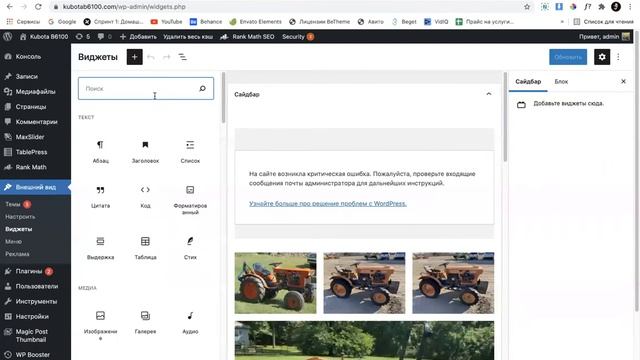Screen dimensions: 640x360
Task: Insert the Галерея gallery block
Action: (x=145, y=322)
